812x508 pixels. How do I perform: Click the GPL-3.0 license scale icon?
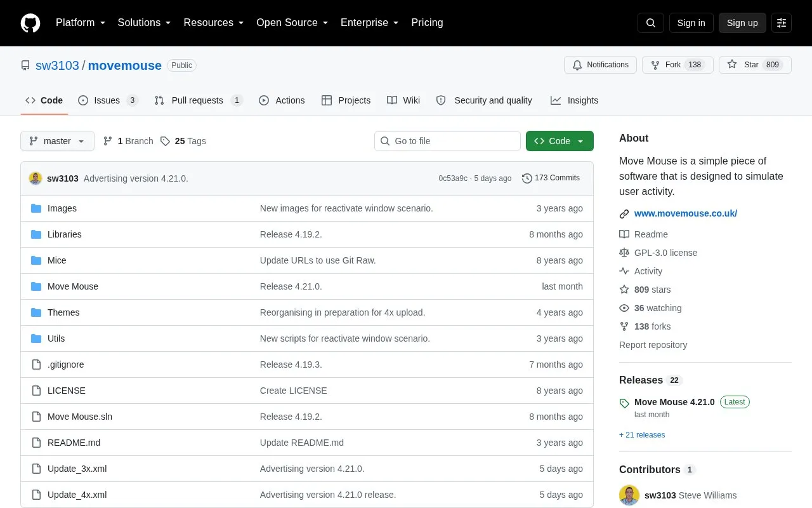point(624,253)
